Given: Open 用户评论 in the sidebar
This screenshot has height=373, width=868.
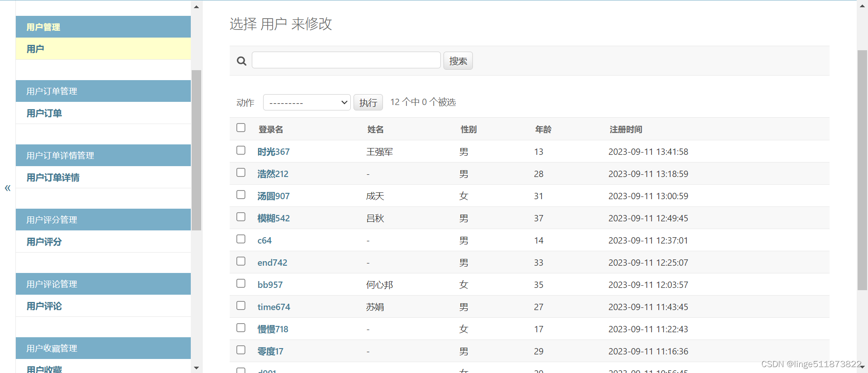Looking at the screenshot, I should point(44,306).
